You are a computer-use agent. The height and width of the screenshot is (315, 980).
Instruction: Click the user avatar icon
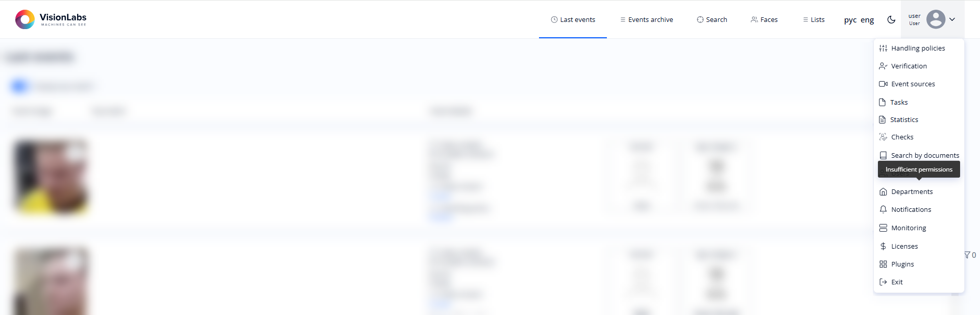click(936, 19)
